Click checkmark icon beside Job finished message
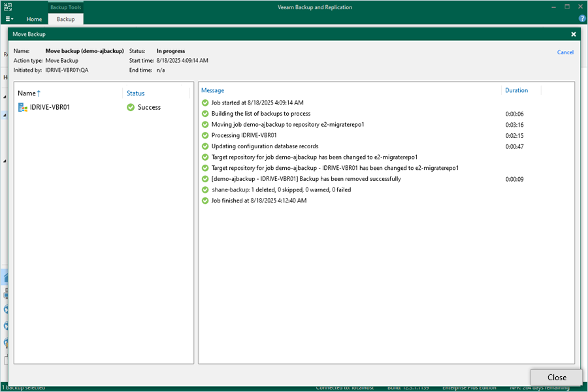The image size is (588, 392). [x=205, y=201]
